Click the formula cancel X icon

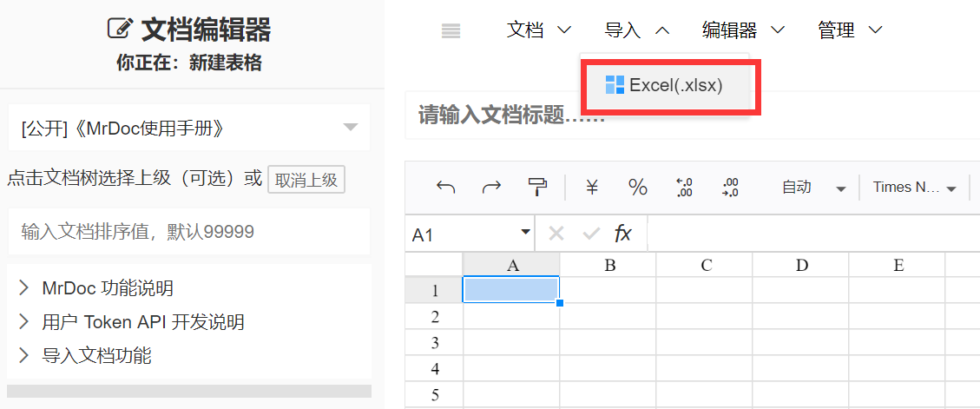click(x=556, y=234)
